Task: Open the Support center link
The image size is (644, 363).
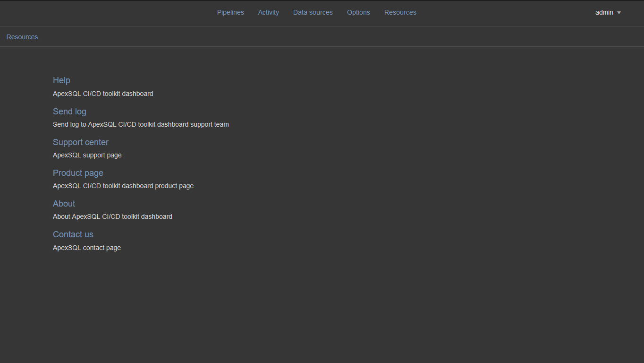Action: tap(81, 142)
